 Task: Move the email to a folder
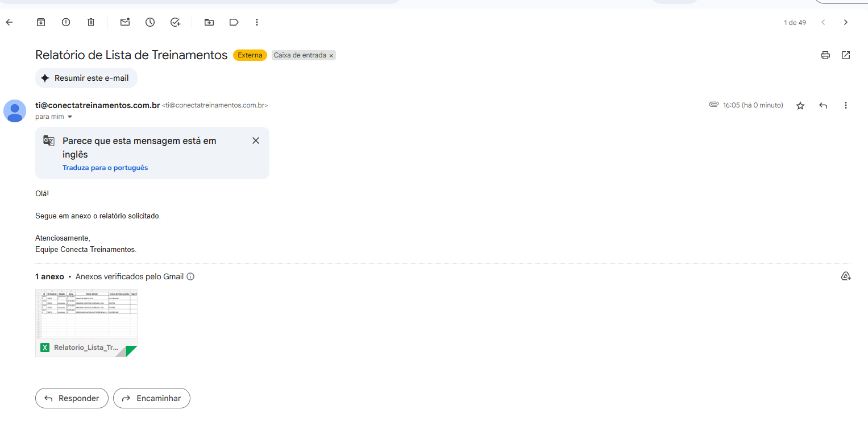209,22
